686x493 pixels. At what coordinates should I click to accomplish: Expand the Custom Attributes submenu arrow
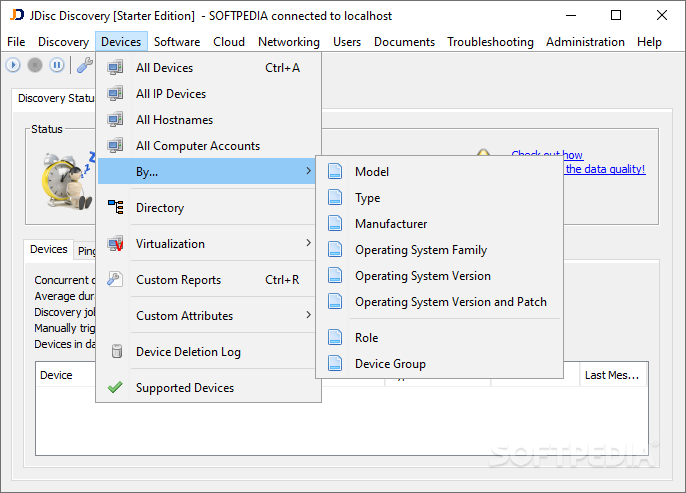click(308, 315)
